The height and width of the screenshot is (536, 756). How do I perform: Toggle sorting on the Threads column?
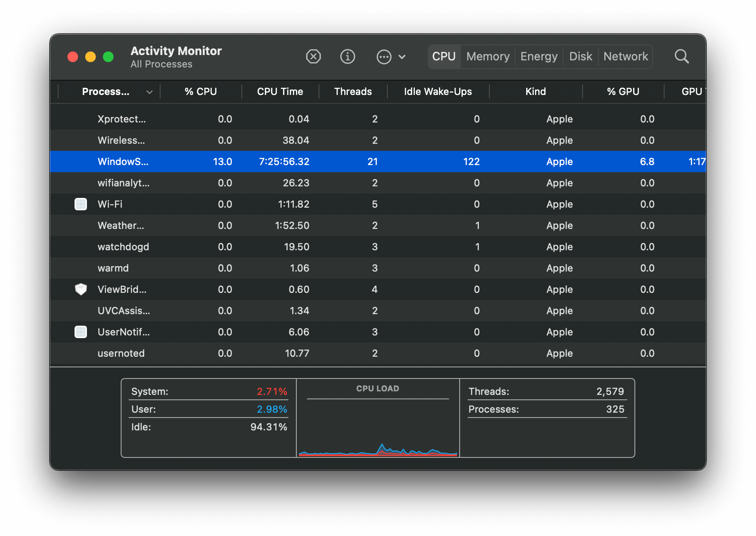[353, 91]
